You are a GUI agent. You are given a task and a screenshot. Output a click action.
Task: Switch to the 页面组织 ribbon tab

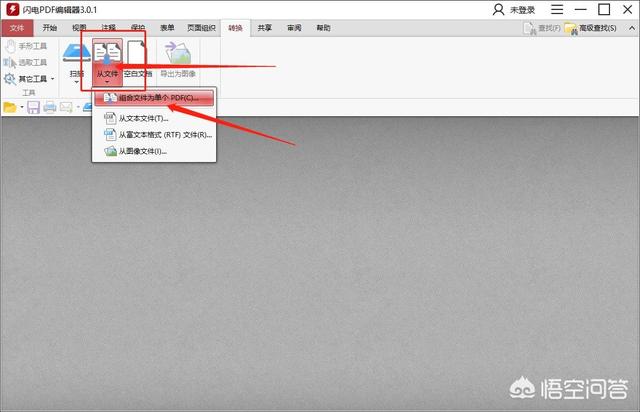(x=201, y=28)
